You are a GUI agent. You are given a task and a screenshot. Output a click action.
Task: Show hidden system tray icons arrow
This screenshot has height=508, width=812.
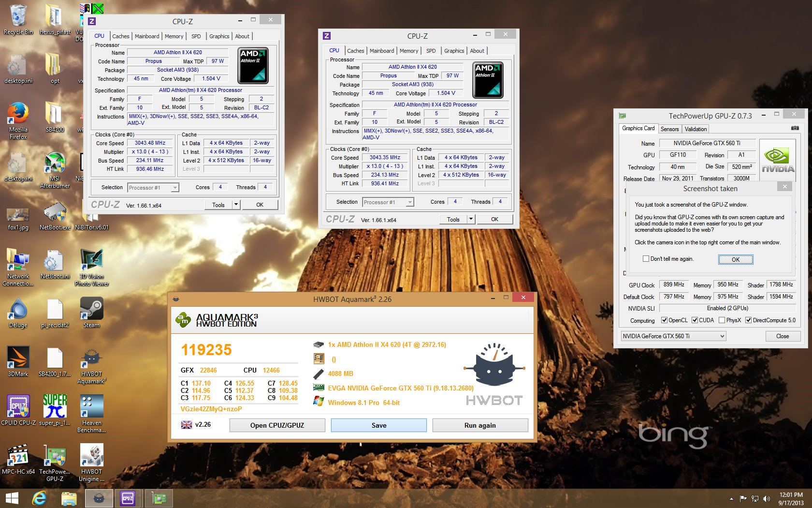[x=731, y=499]
